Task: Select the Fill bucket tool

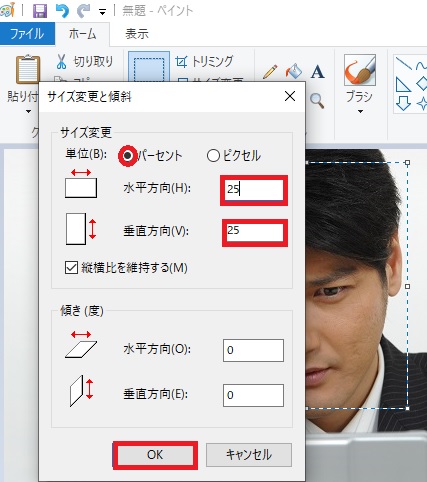Action: [294, 72]
